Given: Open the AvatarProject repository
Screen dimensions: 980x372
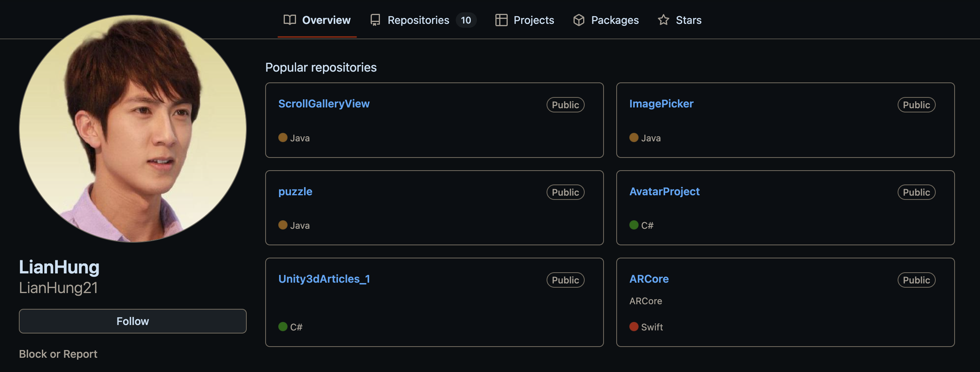Looking at the screenshot, I should [664, 191].
